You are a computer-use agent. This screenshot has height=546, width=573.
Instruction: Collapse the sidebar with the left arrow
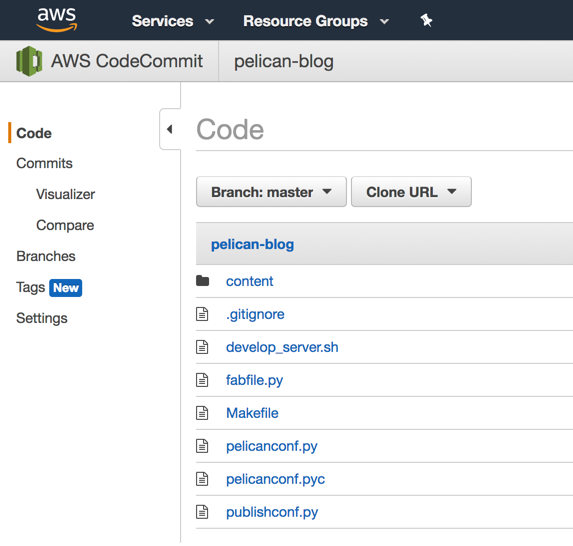(x=170, y=129)
